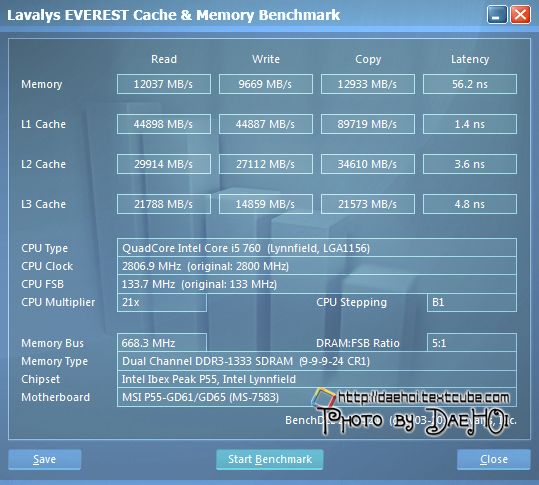Screen dimensions: 539x485
Task: Click DRAM:FSB Ratio value 5:1
Action: 472,343
